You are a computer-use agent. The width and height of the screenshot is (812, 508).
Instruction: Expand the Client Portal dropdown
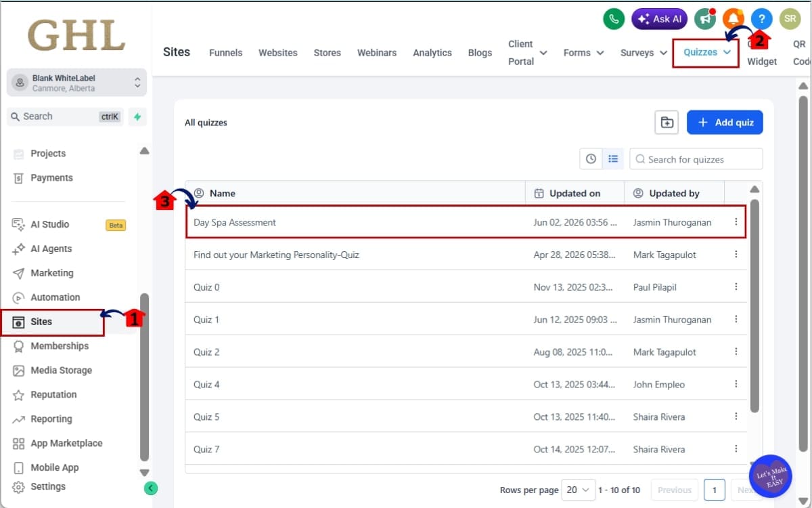tap(527, 53)
